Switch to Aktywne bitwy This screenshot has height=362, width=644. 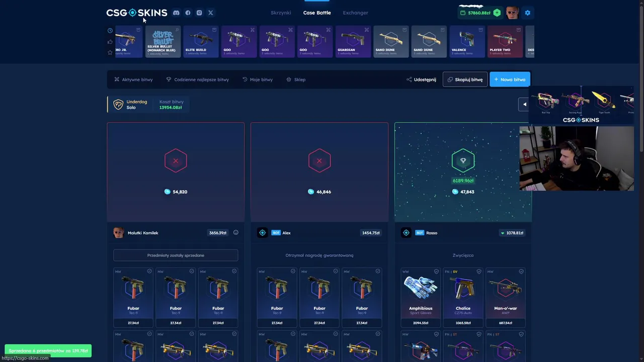click(x=133, y=79)
